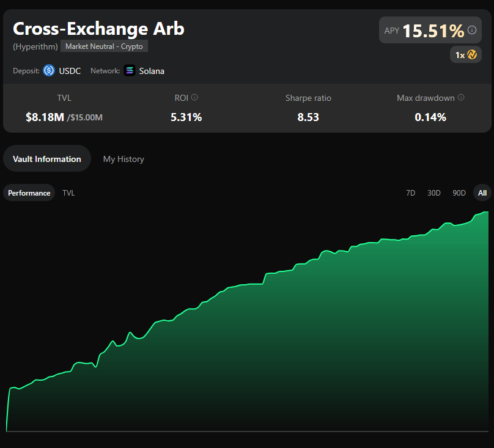Screen dimensions: 494x448
Task: Click the Max drawdown 0.14% value
Action: pos(430,117)
